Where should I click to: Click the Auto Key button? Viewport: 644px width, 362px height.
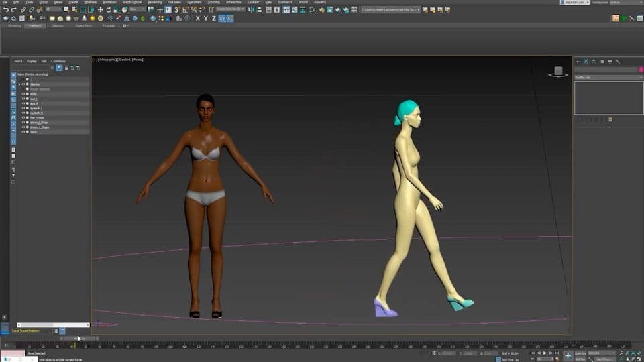580,353
